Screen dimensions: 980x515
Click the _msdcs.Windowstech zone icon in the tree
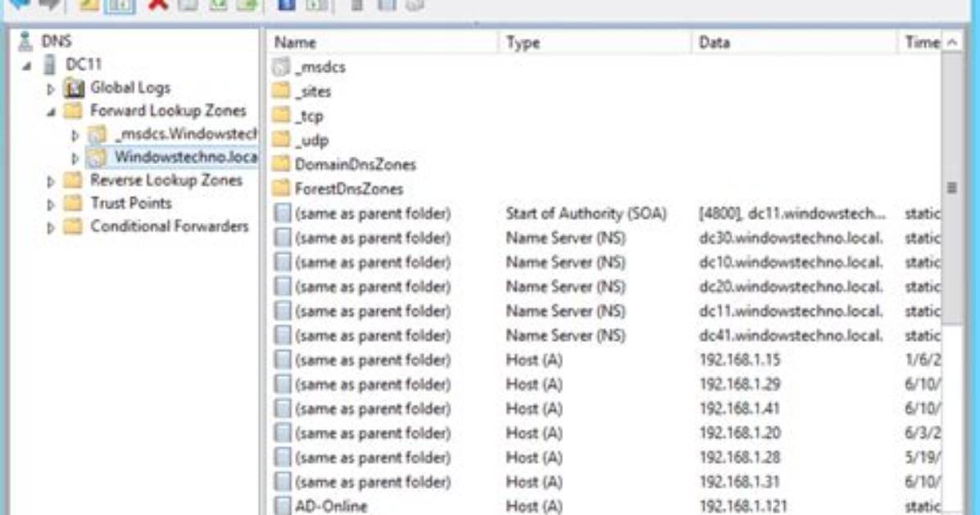[x=97, y=134]
